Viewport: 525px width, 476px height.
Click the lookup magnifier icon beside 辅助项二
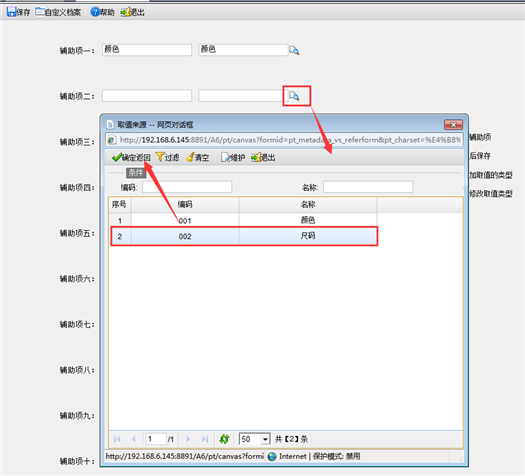pyautogui.click(x=294, y=96)
